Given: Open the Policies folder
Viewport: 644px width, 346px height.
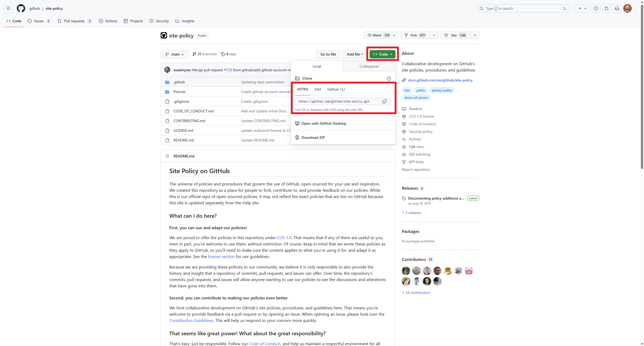Looking at the screenshot, I should click(x=179, y=92).
